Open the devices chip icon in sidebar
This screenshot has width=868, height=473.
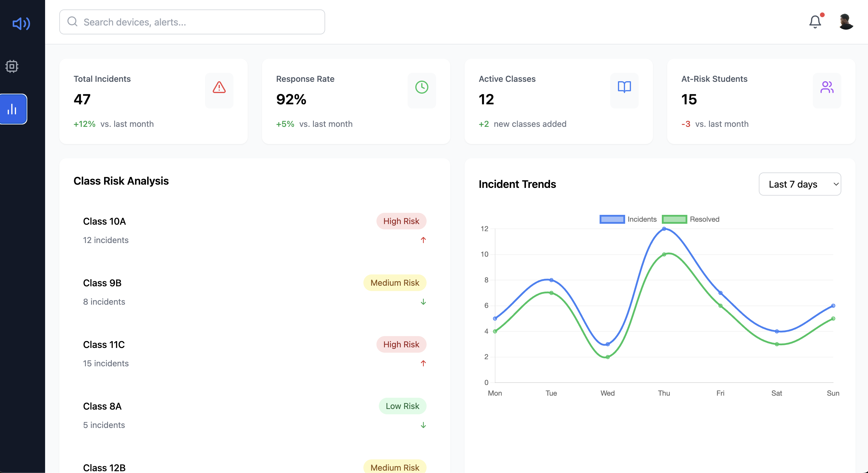pos(12,66)
